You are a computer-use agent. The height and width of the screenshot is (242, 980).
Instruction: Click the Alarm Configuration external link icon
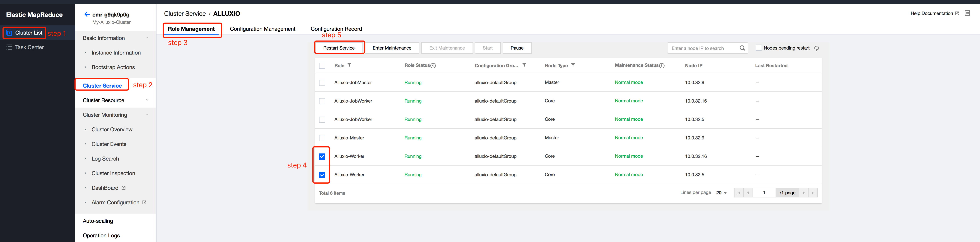[x=144, y=202]
